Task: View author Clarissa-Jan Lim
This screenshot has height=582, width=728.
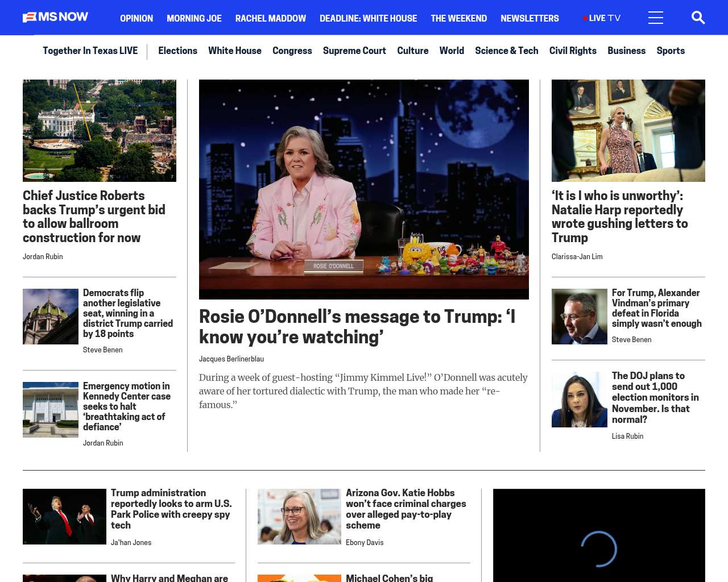Action: [x=577, y=257]
